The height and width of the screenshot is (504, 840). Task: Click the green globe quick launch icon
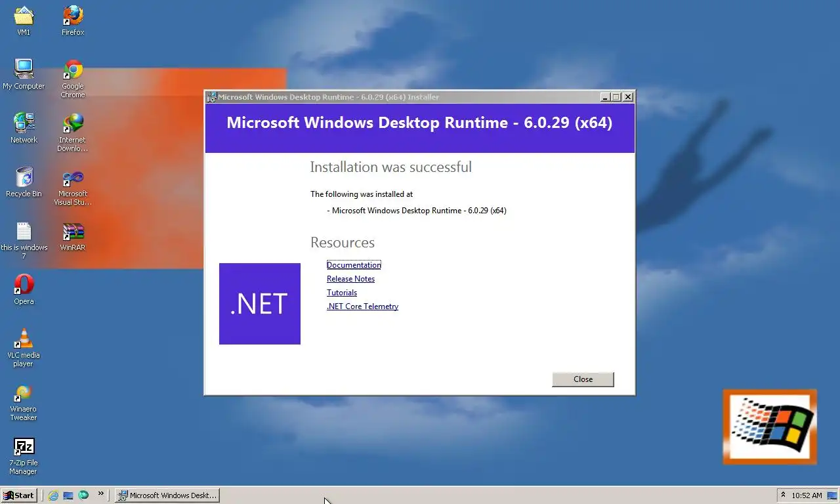(83, 495)
